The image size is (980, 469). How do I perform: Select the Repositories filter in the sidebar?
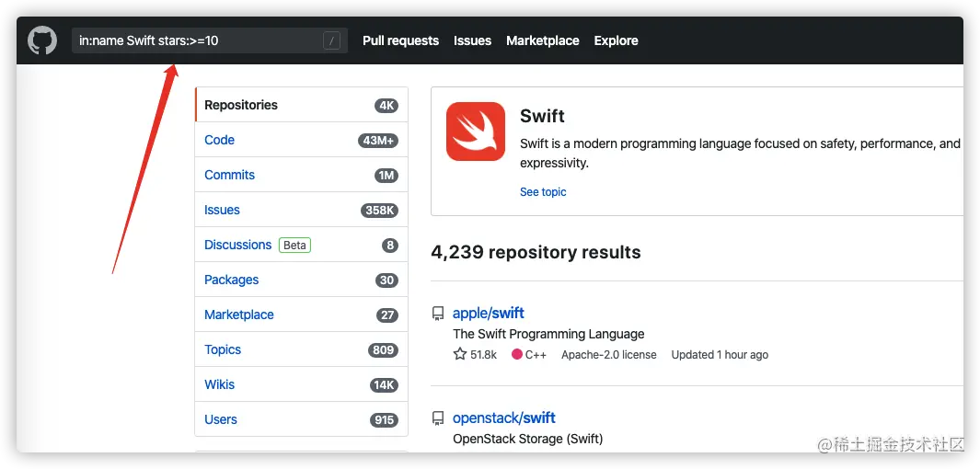[302, 105]
